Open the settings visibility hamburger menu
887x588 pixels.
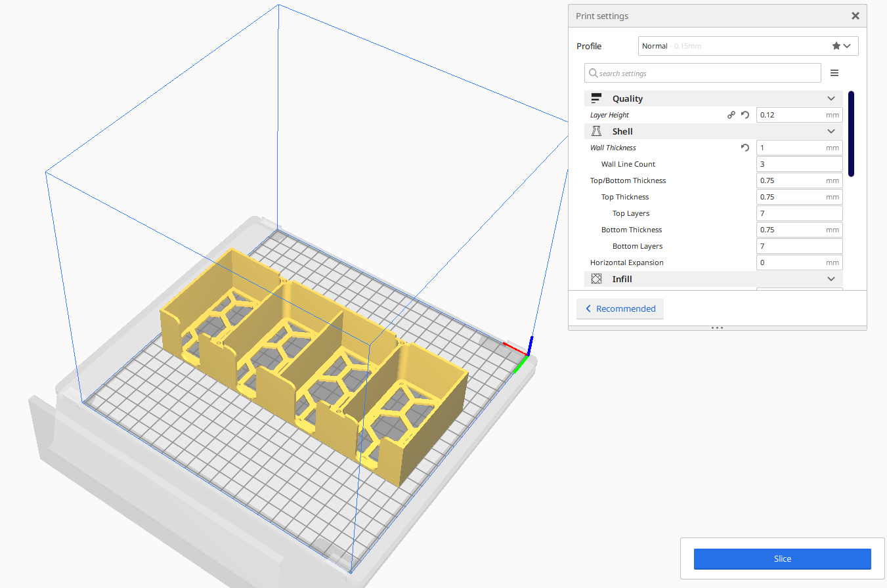(834, 73)
